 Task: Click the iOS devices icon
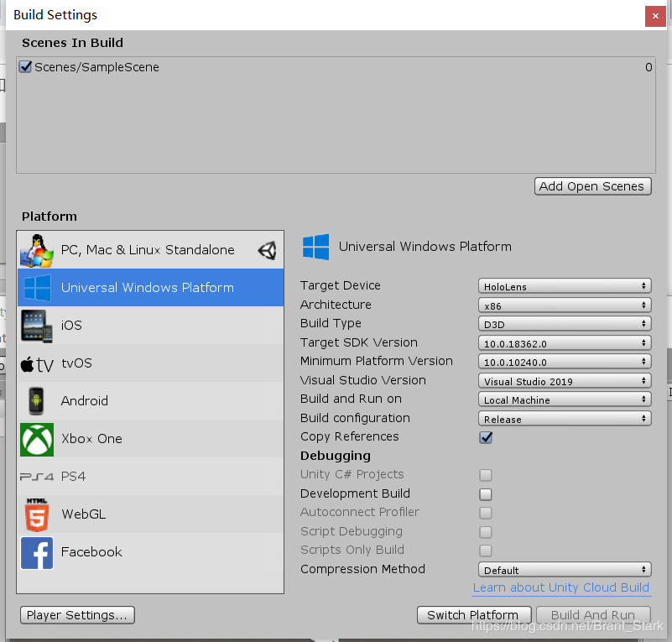pyautogui.click(x=37, y=326)
